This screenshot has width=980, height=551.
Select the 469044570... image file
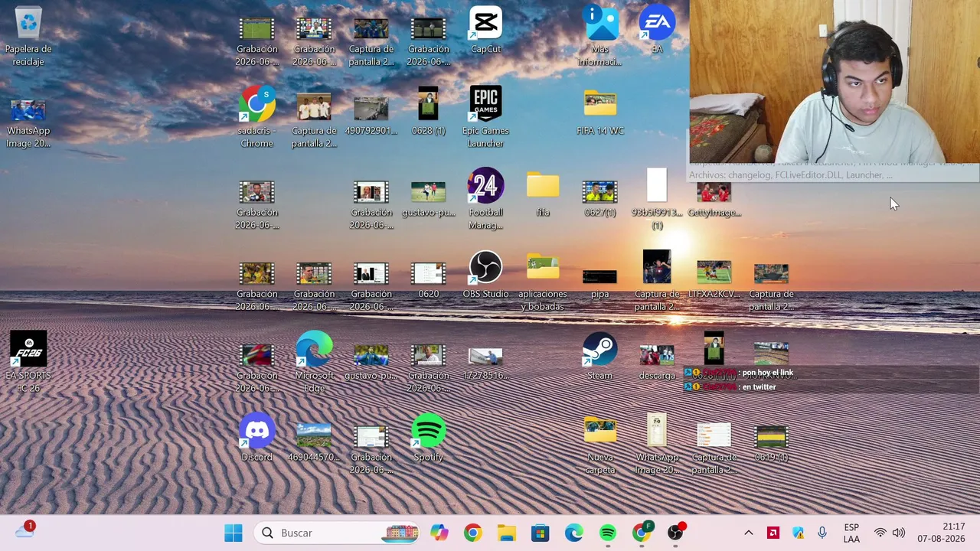click(314, 443)
